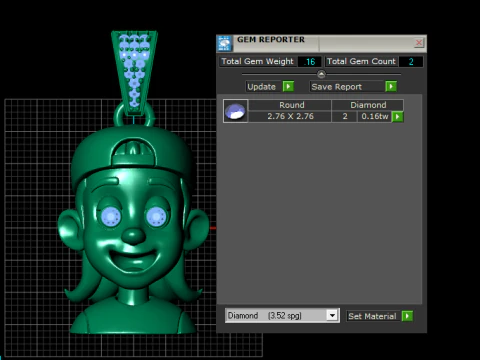
Task: Click the gem quantity "2" cell
Action: point(345,116)
